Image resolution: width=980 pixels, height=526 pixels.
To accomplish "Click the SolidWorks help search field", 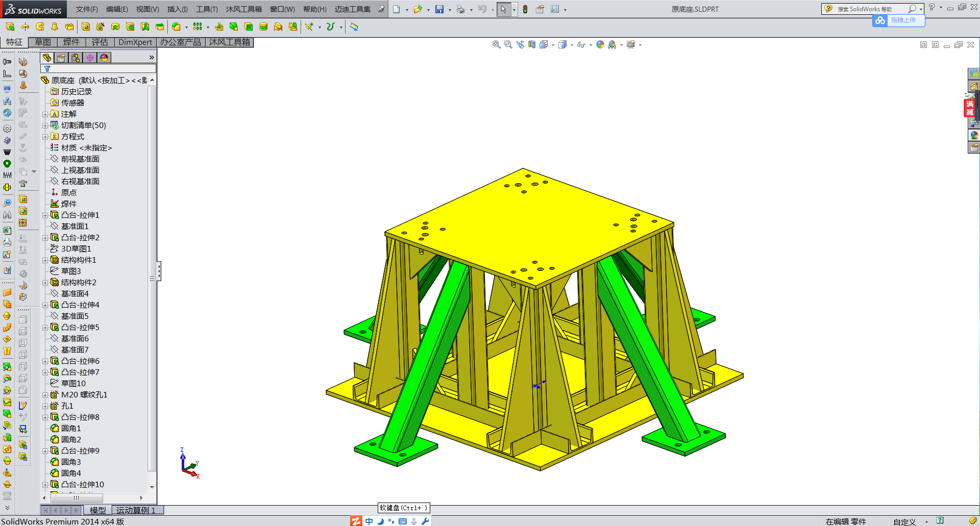I will pos(873,9).
